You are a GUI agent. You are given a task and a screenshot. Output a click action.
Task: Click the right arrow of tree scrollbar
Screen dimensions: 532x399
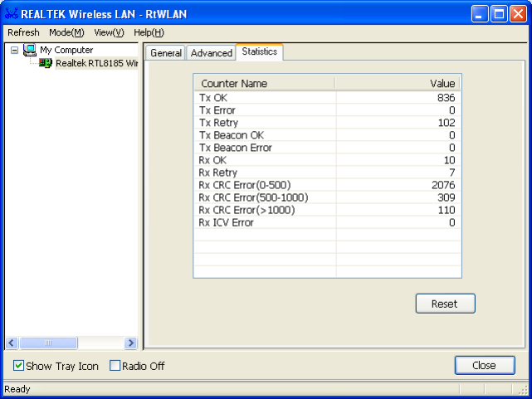pyautogui.click(x=130, y=343)
